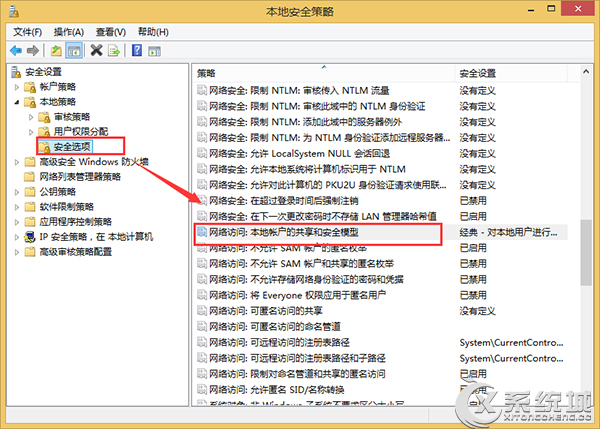This screenshot has width=600, height=429.
Task: Select policy 限制对命名管道和共享的匿名访问
Action: [297, 374]
